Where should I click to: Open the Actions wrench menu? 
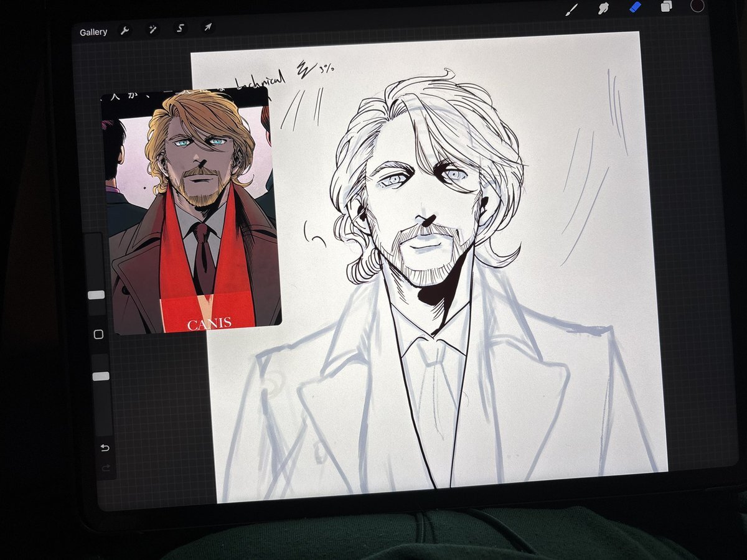click(x=125, y=30)
